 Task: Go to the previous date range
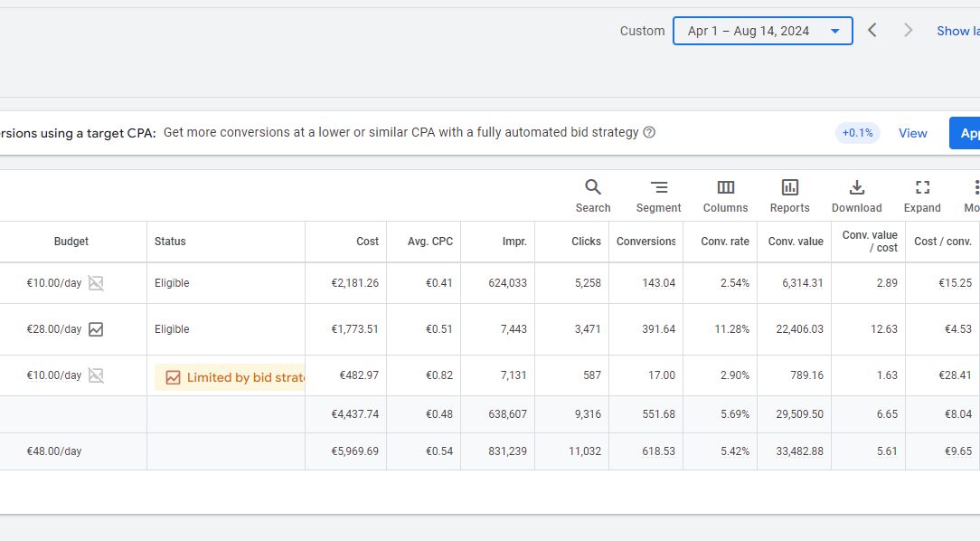[x=872, y=31]
